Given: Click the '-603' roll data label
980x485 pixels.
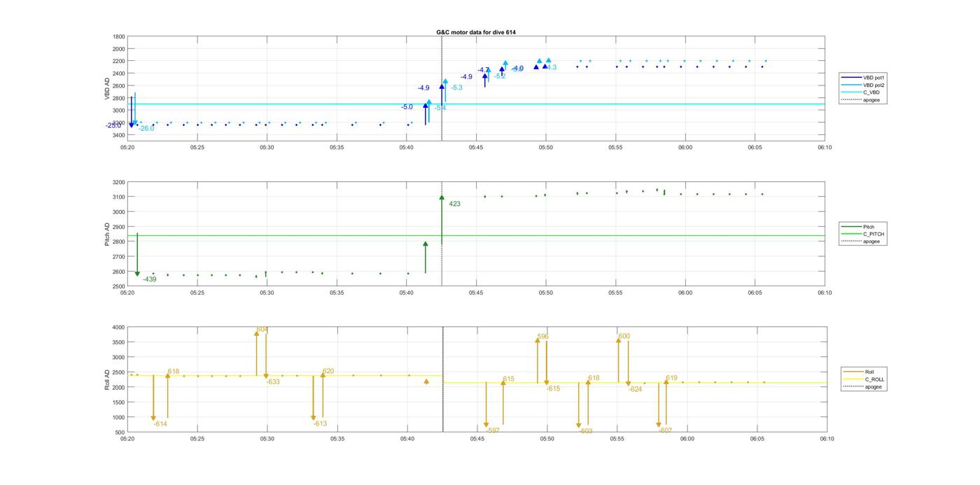Looking at the screenshot, I should [585, 432].
